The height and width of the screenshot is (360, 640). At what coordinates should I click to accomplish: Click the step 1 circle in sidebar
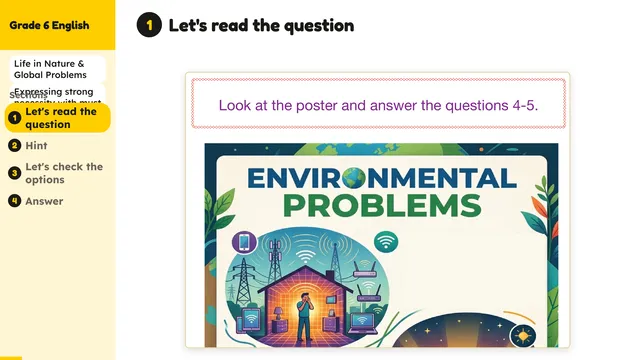pyautogui.click(x=15, y=118)
